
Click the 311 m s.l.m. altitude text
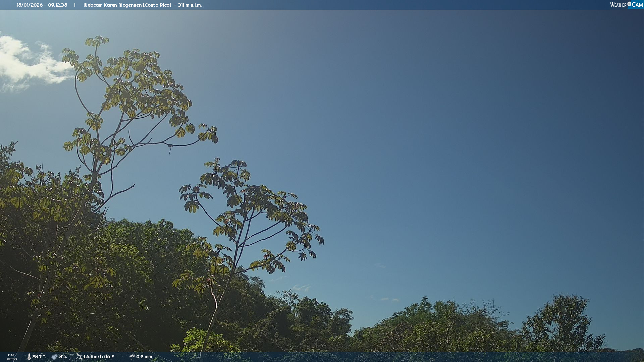[x=190, y=5]
